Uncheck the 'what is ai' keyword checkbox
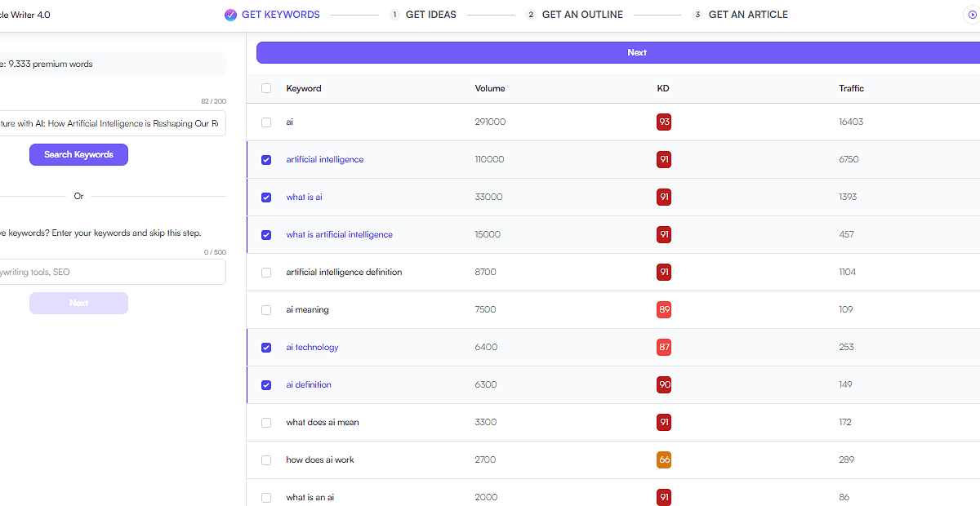 click(266, 198)
